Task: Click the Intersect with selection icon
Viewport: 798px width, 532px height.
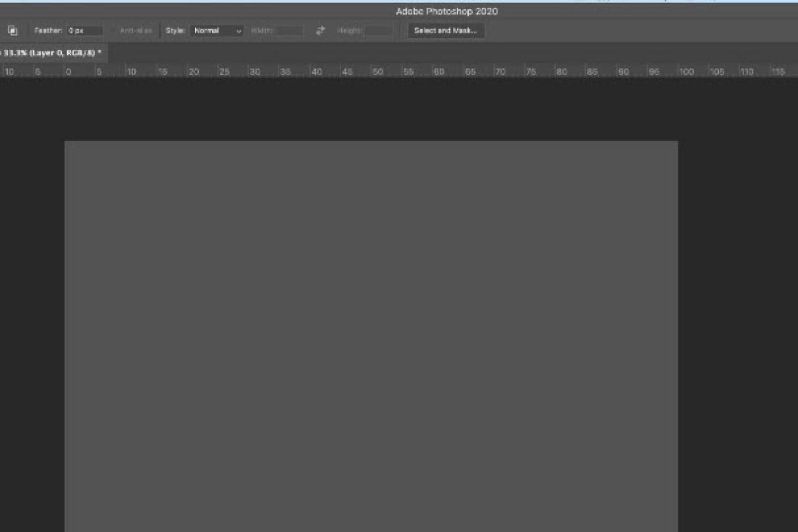Action: tap(12, 31)
